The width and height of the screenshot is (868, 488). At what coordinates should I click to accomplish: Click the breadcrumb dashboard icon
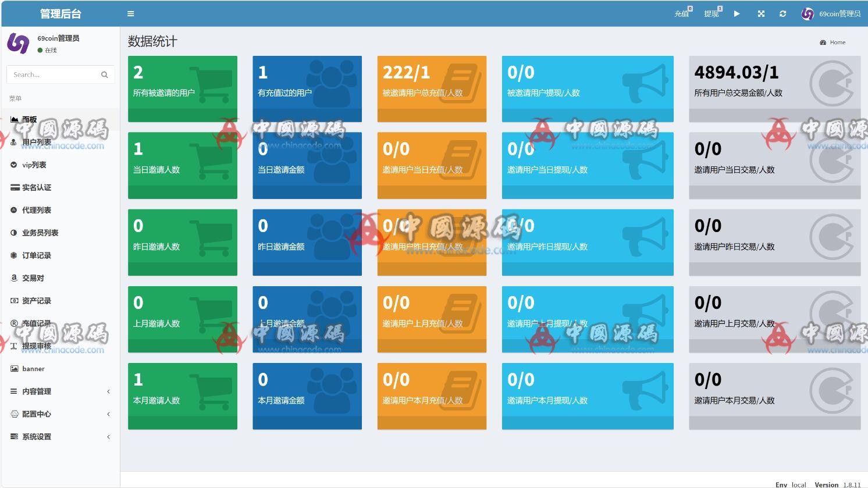pos(823,42)
